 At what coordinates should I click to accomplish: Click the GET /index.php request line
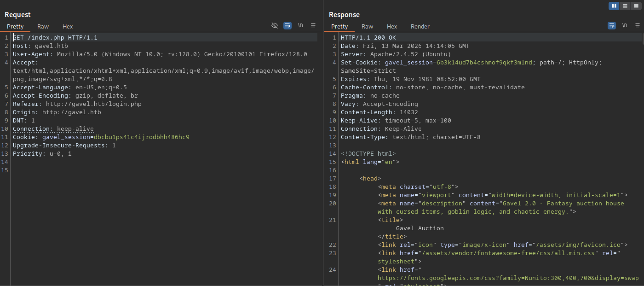pyautogui.click(x=55, y=38)
